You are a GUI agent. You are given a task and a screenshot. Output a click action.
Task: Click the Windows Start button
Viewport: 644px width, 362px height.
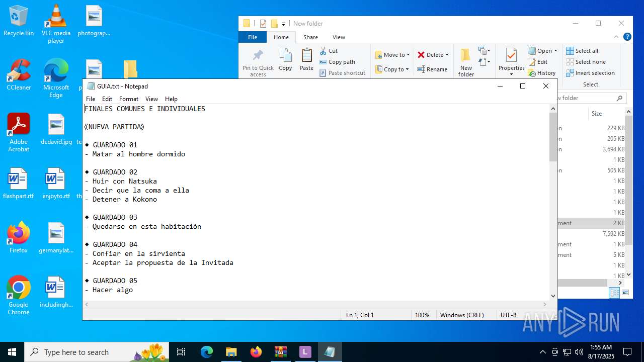pos(12,352)
